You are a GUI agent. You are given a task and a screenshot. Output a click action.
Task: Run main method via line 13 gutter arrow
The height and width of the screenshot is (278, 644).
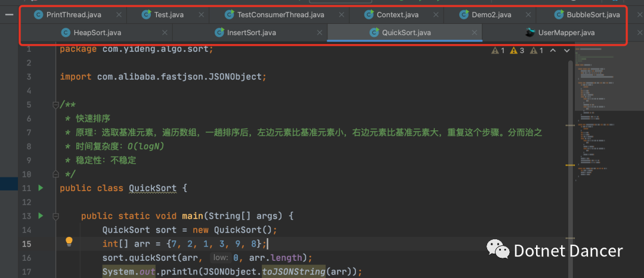[41, 215]
